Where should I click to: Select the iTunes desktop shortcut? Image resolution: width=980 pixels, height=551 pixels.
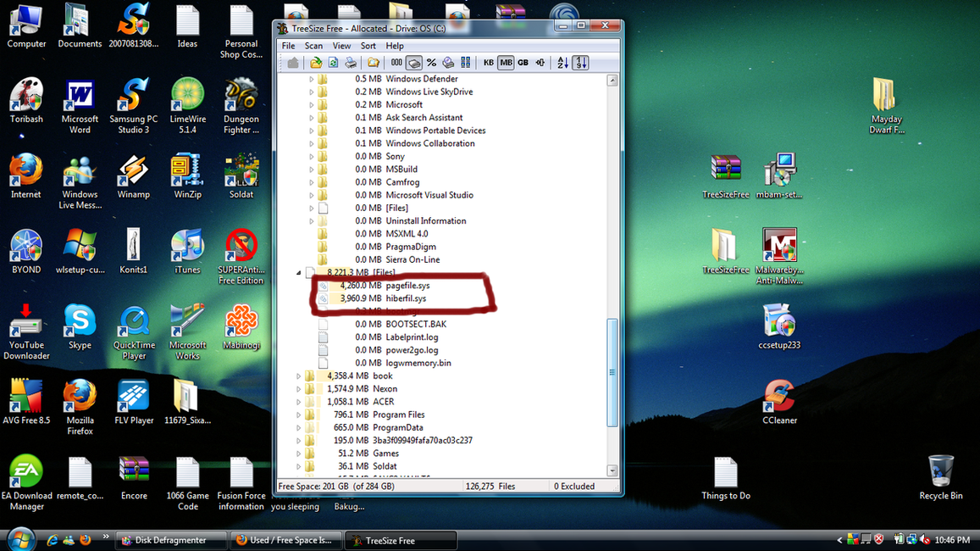pyautogui.click(x=187, y=252)
